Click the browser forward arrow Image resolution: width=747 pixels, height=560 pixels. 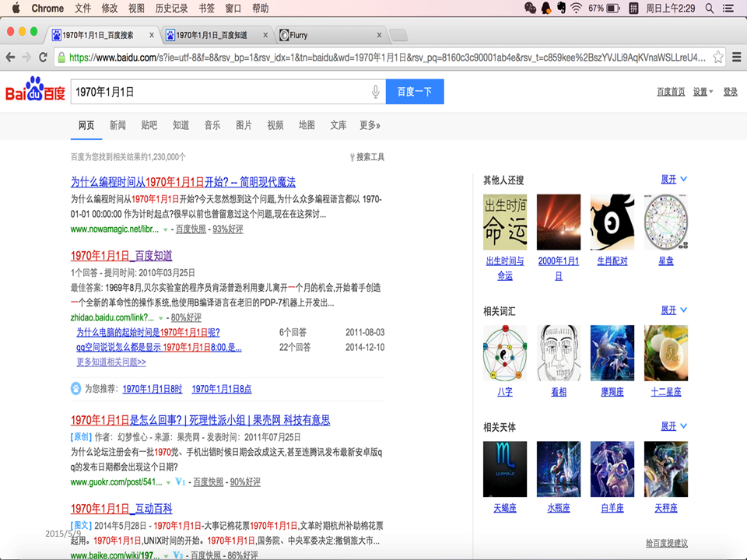(x=26, y=57)
